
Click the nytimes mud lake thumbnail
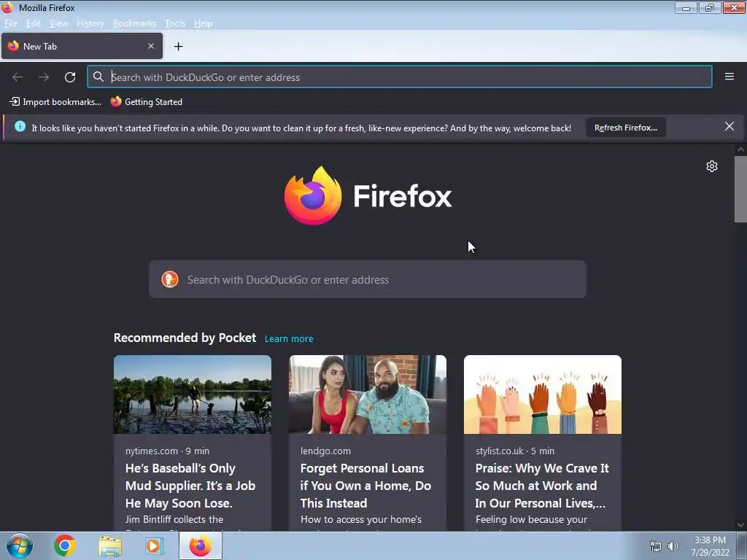[193, 394]
